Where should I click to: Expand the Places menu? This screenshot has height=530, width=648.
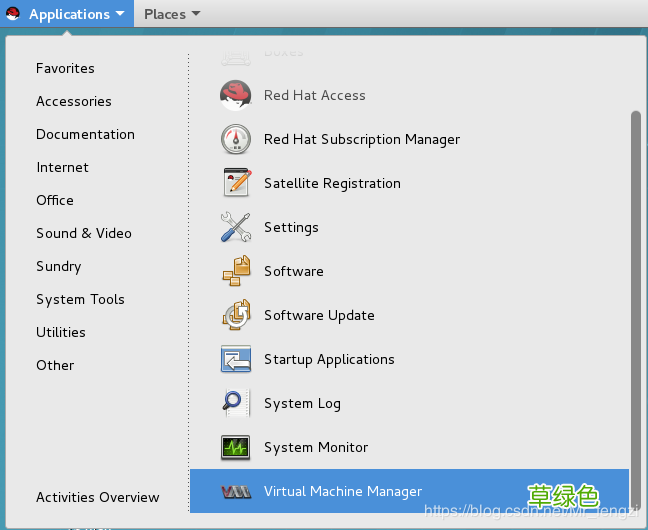tap(171, 14)
